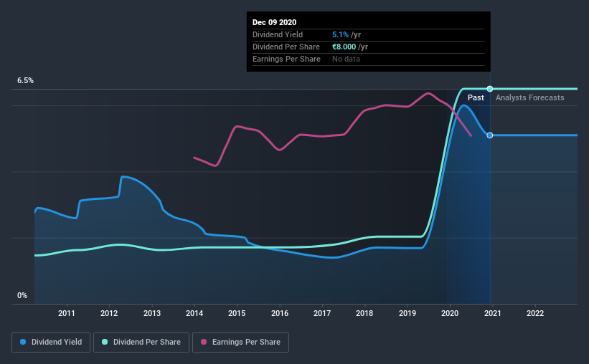Viewport: 589px width, 364px height.
Task: Select the 2014 tick on the year axis
Action: (x=194, y=313)
